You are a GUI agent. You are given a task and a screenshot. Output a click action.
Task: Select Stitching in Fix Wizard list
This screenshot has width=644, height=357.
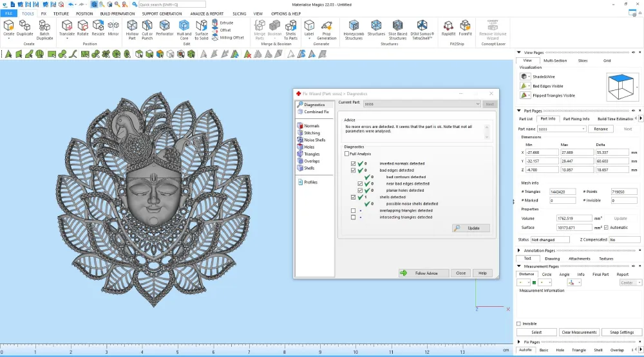(308, 133)
